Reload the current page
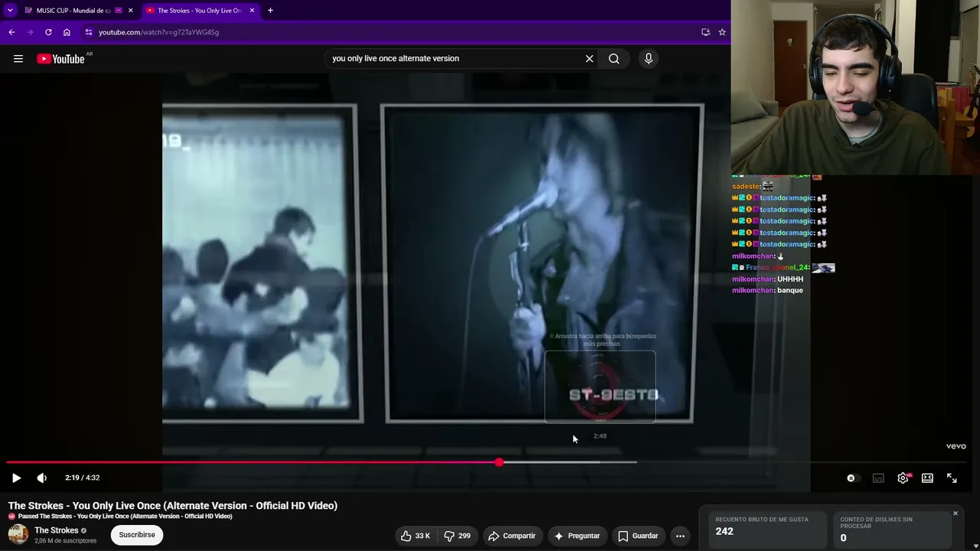This screenshot has width=980, height=551. point(48,32)
